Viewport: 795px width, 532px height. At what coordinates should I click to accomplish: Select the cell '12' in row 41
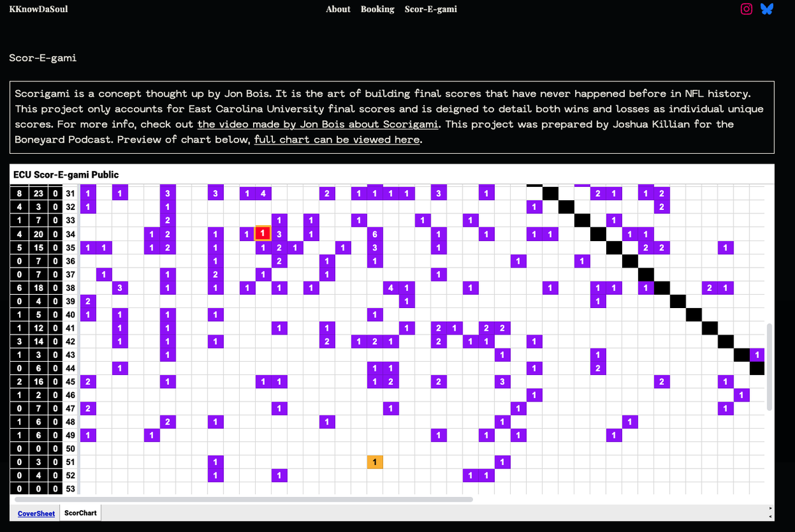click(38, 328)
